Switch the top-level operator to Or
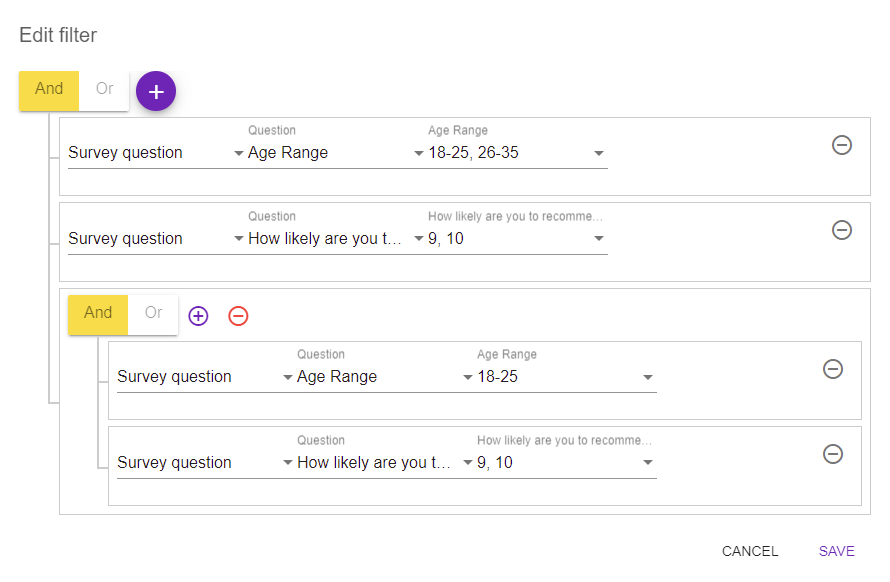The width and height of the screenshot is (890, 582). coord(104,91)
